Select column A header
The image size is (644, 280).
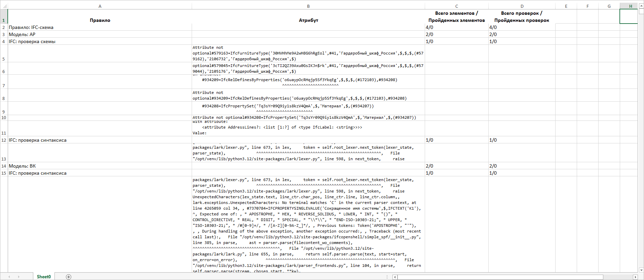tap(100, 6)
